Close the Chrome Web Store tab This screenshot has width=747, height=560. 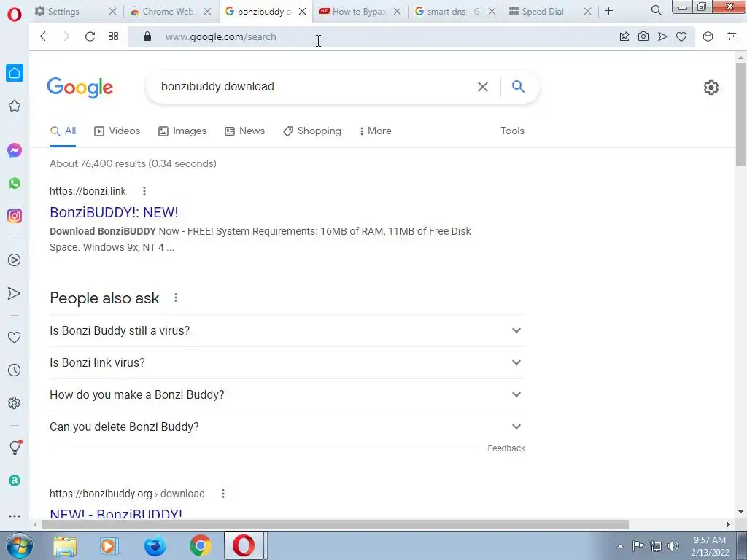(207, 12)
